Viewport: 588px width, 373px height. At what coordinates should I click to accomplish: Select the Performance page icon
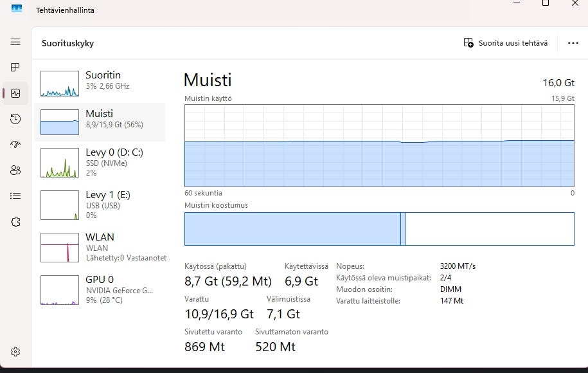click(15, 93)
